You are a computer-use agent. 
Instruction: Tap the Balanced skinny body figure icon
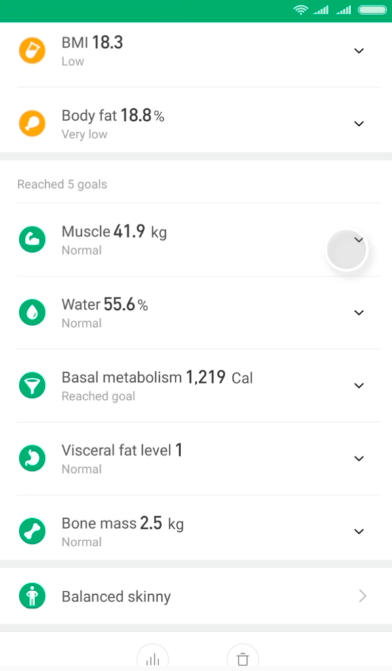[x=32, y=596]
